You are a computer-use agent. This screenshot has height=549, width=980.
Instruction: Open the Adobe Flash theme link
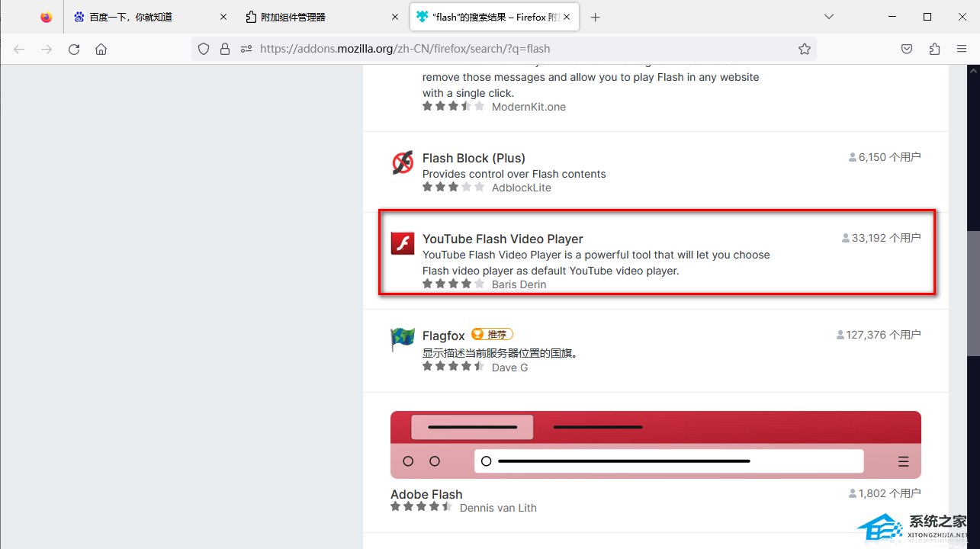pos(426,494)
